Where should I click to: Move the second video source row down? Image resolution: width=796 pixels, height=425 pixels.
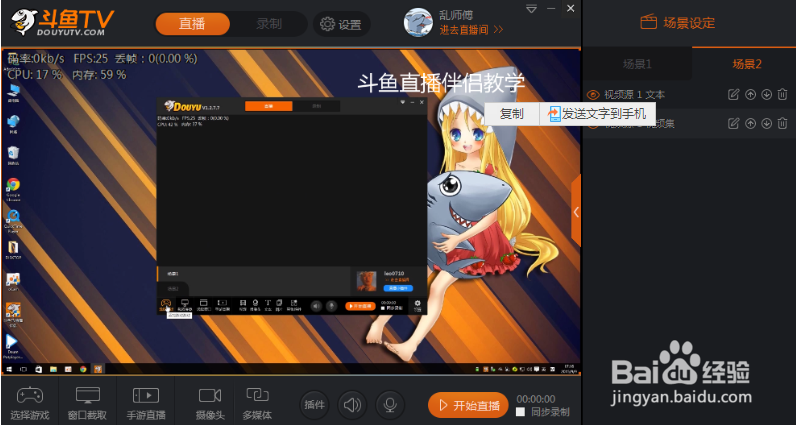tap(767, 123)
